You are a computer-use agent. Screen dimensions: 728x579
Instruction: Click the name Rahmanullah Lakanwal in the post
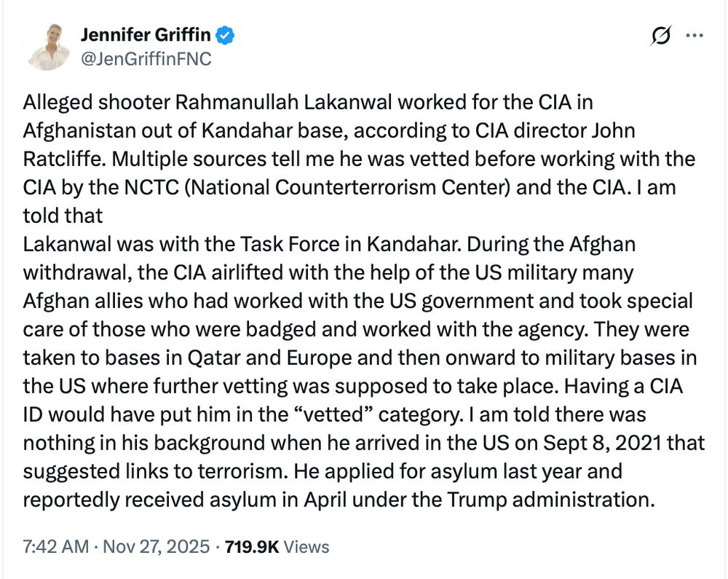pos(284,102)
